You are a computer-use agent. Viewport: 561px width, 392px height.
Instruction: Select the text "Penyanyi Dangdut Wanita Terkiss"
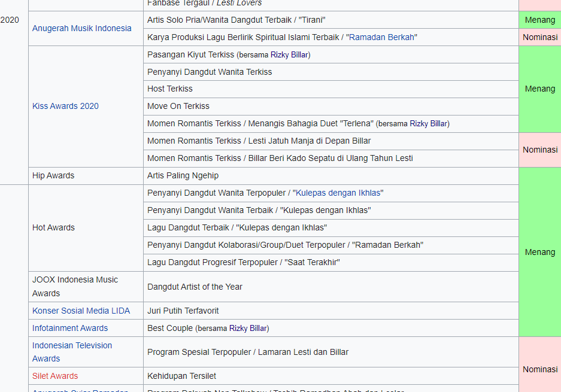coord(210,72)
